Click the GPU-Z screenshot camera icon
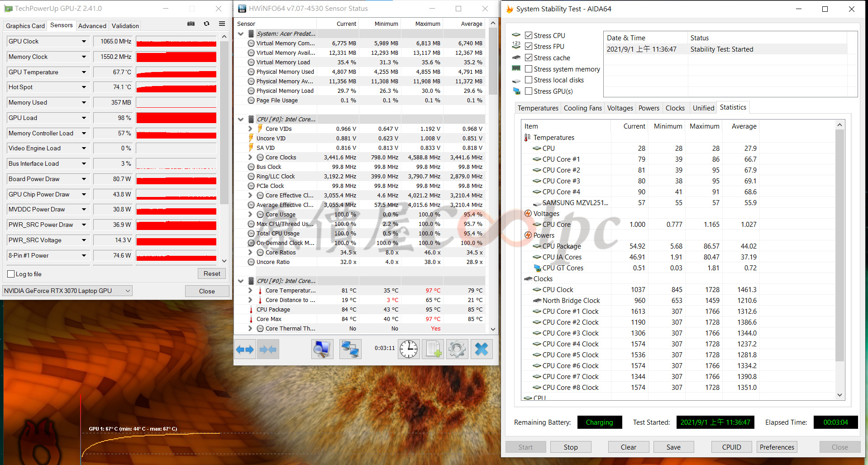This screenshot has width=868, height=465. coord(191,24)
